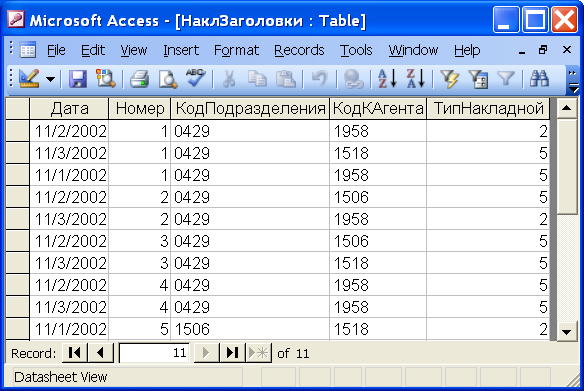Close the inner table document window

[x=566, y=50]
